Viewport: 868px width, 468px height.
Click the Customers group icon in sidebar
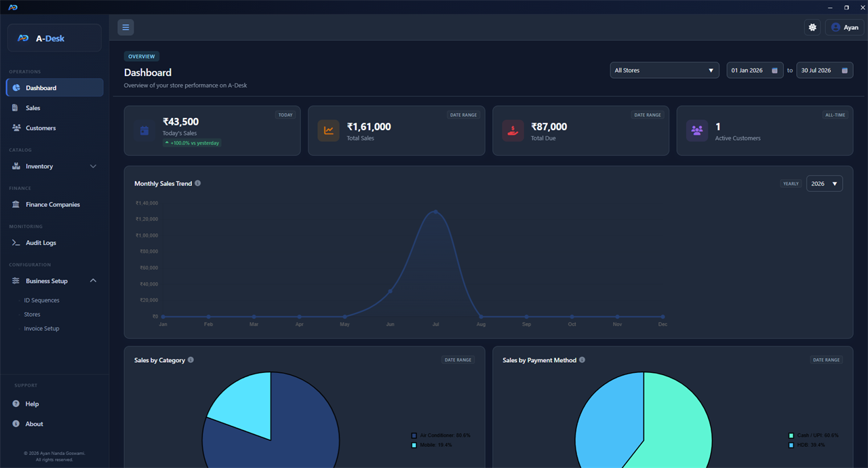pyautogui.click(x=16, y=128)
